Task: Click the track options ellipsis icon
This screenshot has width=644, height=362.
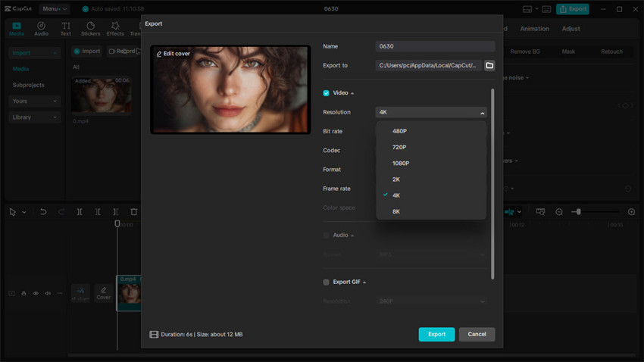Action: pyautogui.click(x=60, y=293)
